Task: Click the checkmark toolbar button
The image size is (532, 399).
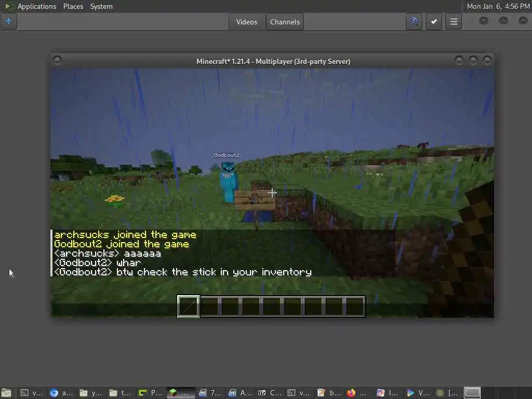Action: [x=434, y=22]
